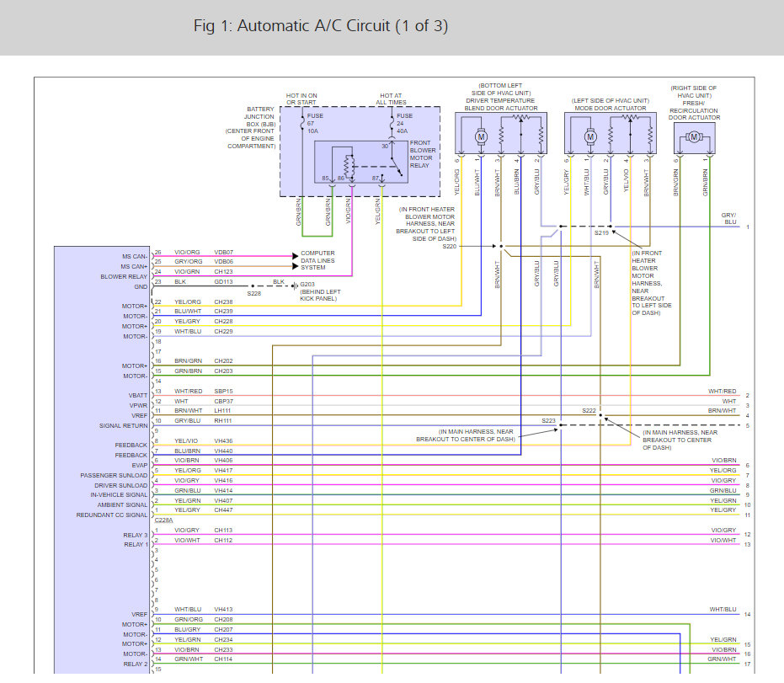The height and width of the screenshot is (683, 784).
Task: Click the 'HOT AT ALL TIMES' label
Action: [391, 99]
